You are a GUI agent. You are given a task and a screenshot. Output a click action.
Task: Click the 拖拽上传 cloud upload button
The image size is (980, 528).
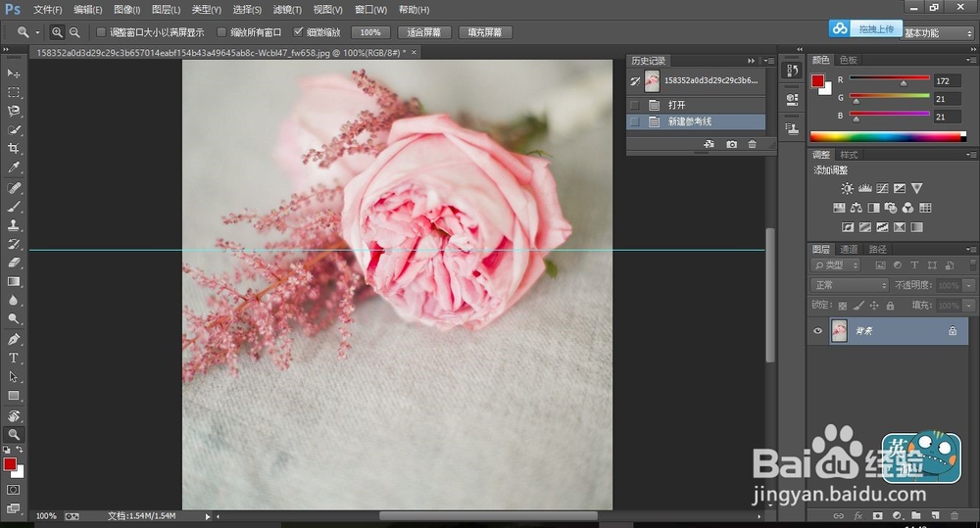pos(865,28)
